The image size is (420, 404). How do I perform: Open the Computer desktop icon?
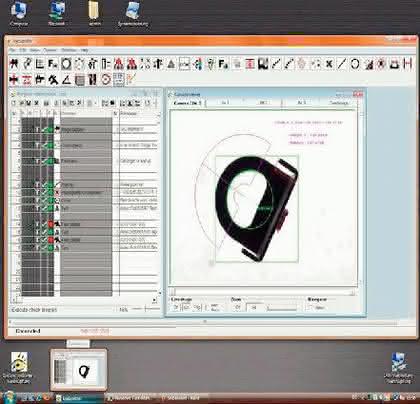click(x=19, y=14)
